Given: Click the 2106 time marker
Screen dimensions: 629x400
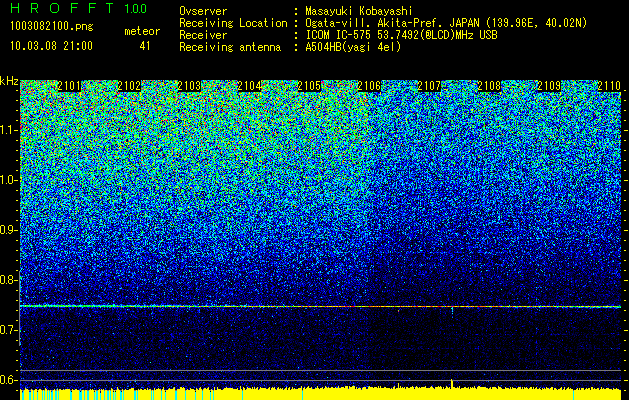Looking at the screenshot, I should [x=369, y=86].
